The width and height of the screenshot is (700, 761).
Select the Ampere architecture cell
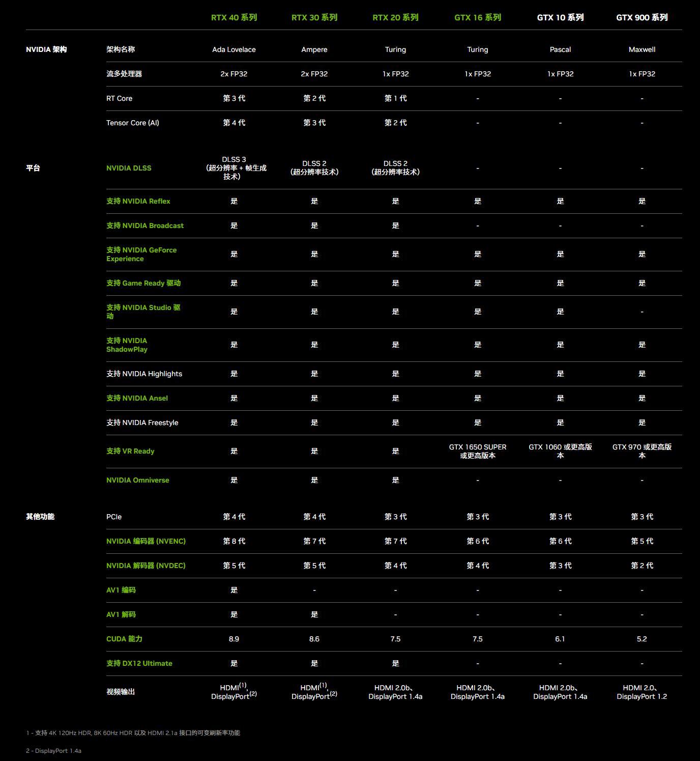[x=314, y=49]
